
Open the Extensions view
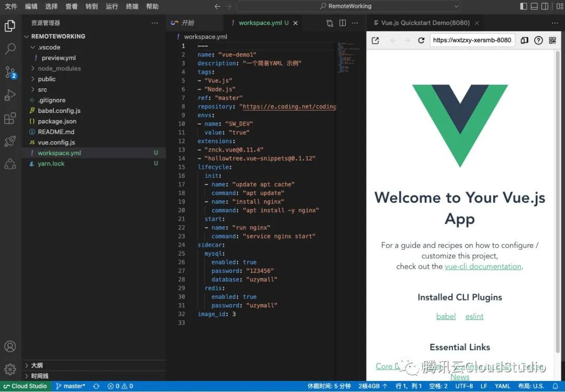10,118
